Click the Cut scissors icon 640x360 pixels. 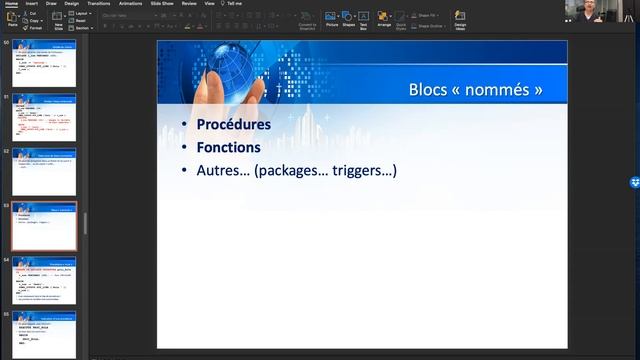coord(25,13)
